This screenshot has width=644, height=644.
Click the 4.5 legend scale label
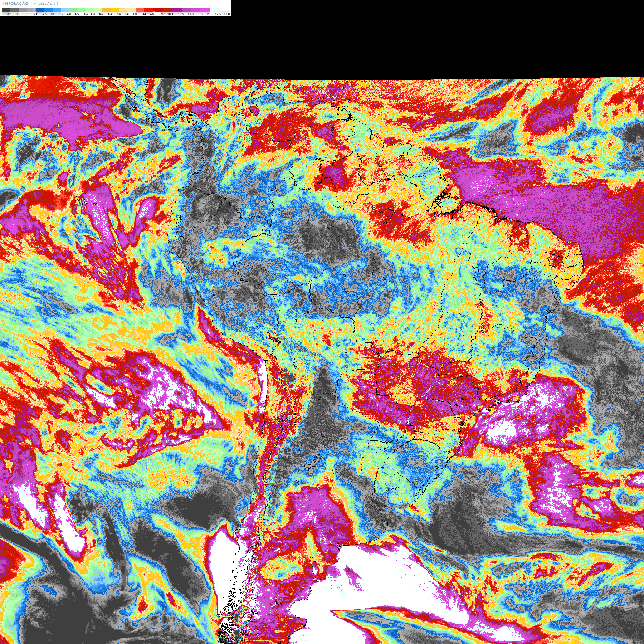[77, 14]
